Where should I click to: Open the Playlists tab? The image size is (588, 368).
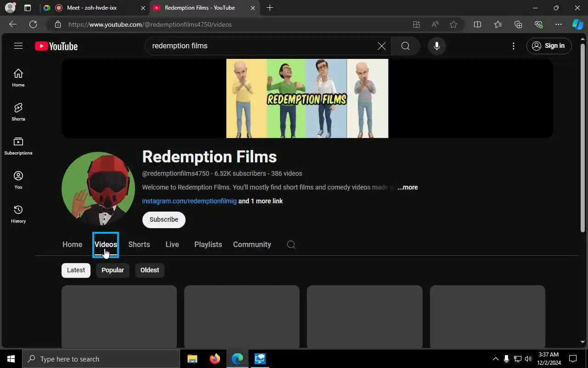pyautogui.click(x=208, y=245)
